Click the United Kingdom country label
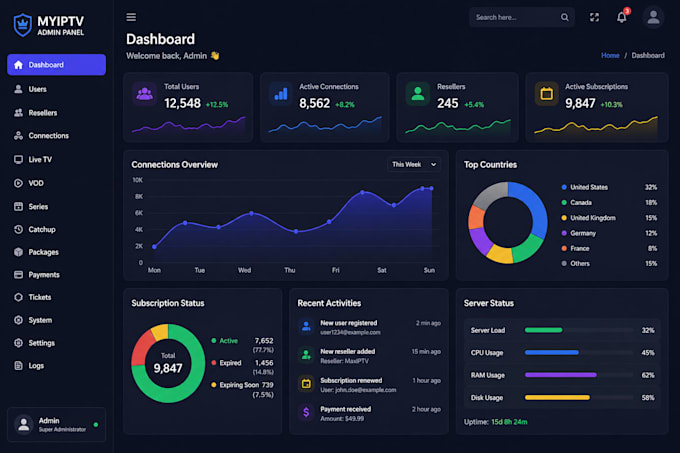 (593, 218)
